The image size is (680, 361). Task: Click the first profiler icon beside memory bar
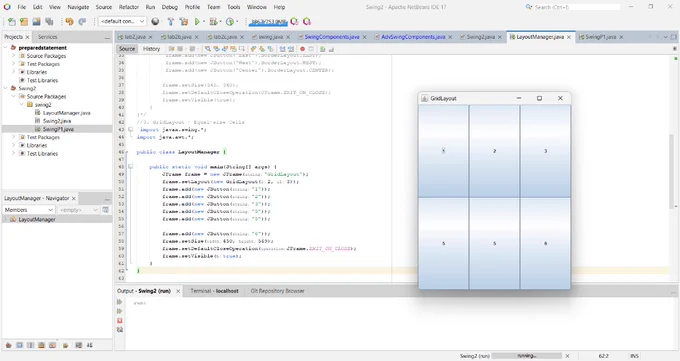click(x=294, y=21)
